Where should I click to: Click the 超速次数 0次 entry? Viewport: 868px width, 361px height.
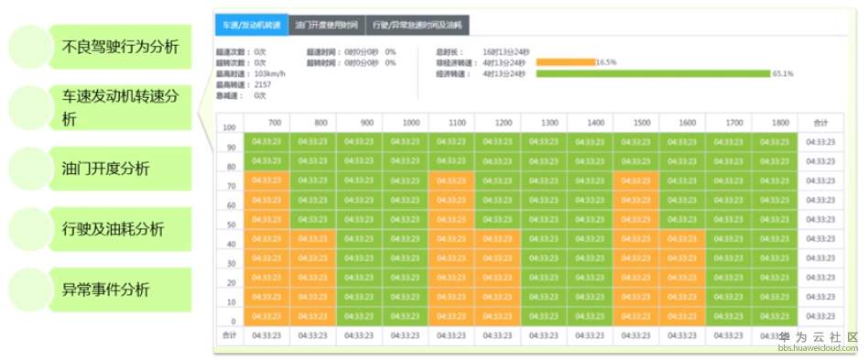242,51
